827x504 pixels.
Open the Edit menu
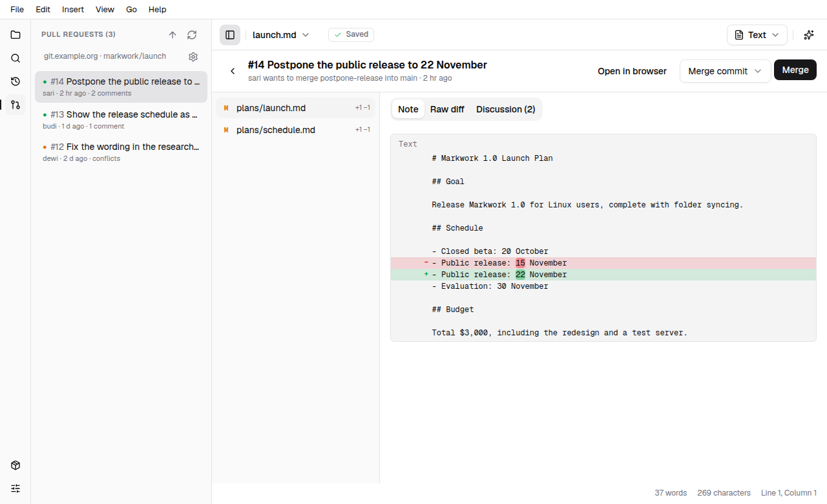[x=43, y=10]
